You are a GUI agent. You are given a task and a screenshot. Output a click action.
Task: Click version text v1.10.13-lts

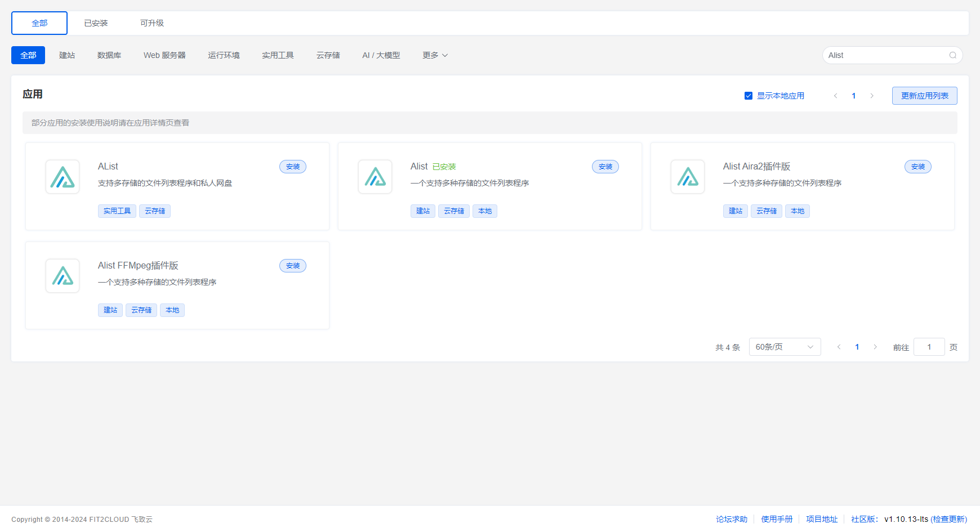(906, 519)
